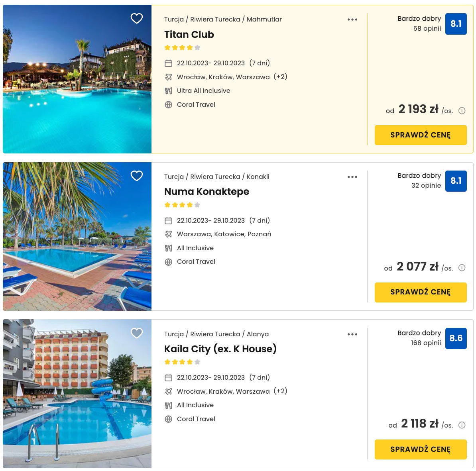
Task: Click price info icon beside 2 193 zł
Action: [x=462, y=111]
